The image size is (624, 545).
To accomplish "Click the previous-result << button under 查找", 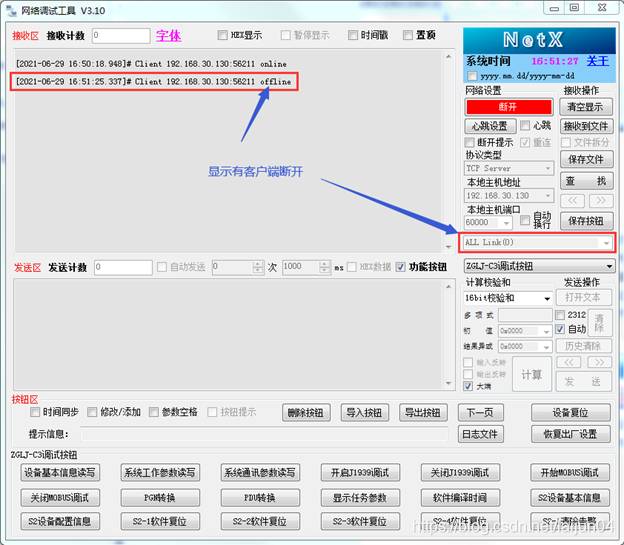I will tap(572, 201).
